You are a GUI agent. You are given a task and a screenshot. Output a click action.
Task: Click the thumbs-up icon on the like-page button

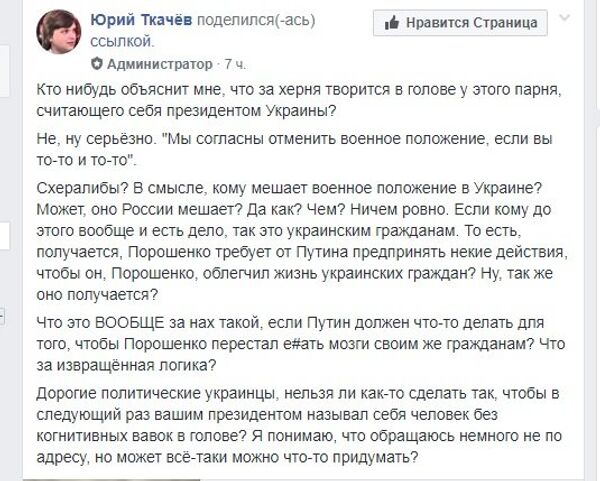[x=390, y=23]
